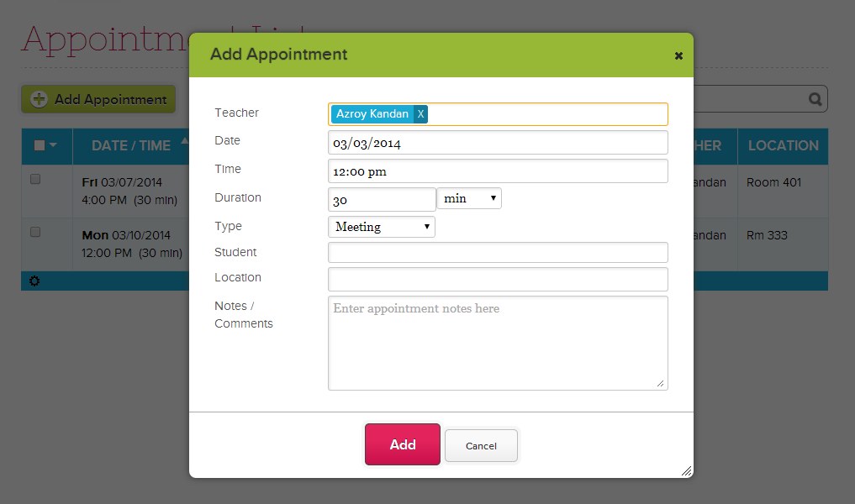Click the gear icon below the table
The image size is (855, 504).
pos(34,281)
